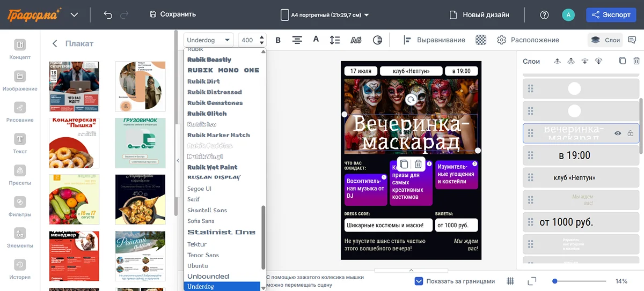Expand the Графорама logo menu arrow
Viewport: 644px width, 291px height.
tap(75, 14)
